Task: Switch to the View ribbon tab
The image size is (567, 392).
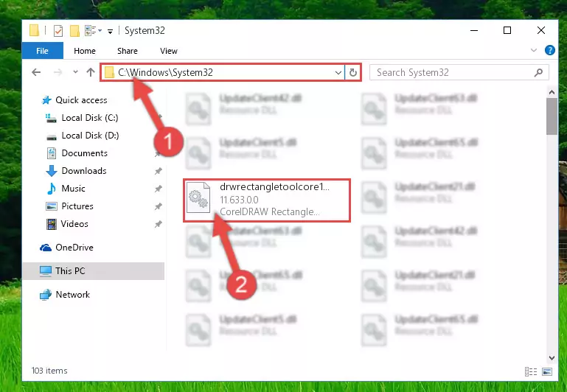Action: [169, 51]
